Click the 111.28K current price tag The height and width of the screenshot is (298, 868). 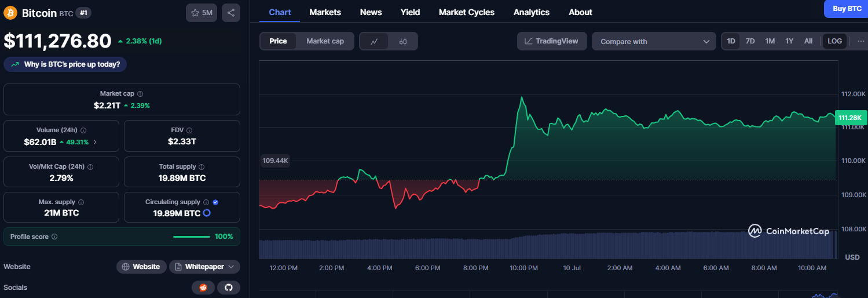point(849,118)
